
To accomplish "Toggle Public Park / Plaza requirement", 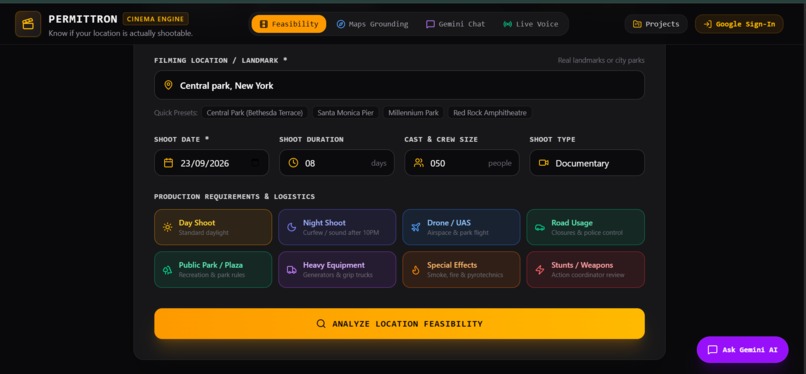I will 213,269.
